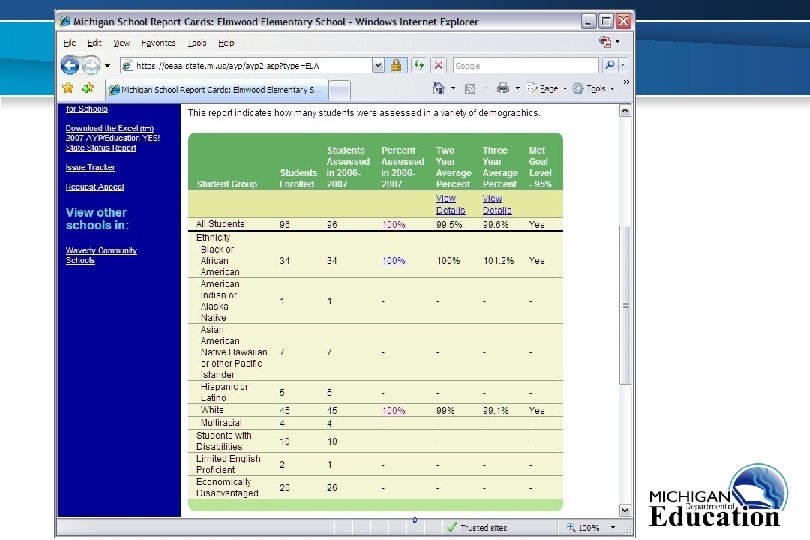Open the zoom level dropdown arrow
The image size is (810, 540).
613,528
